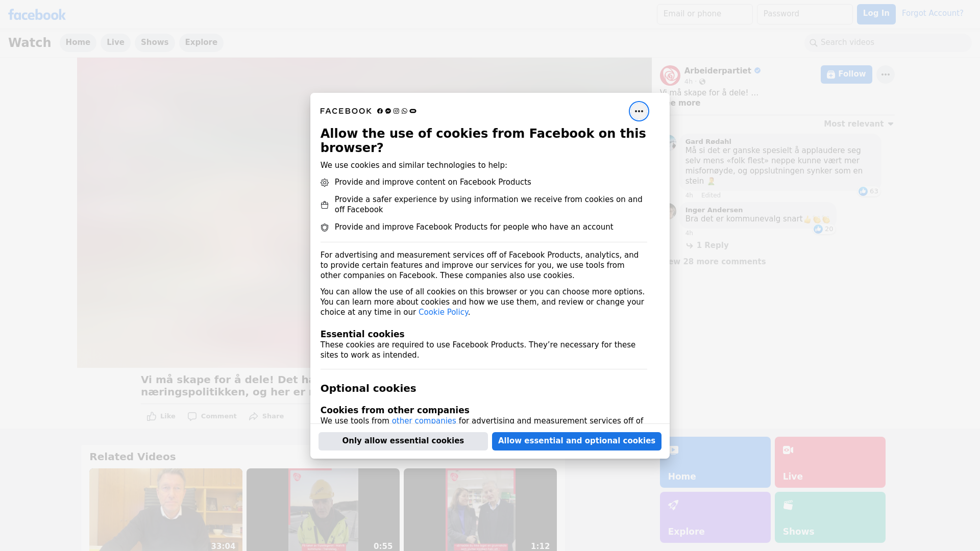This screenshot has width=980, height=551.
Task: Open the Explore tile in the sidebar
Action: [x=715, y=517]
